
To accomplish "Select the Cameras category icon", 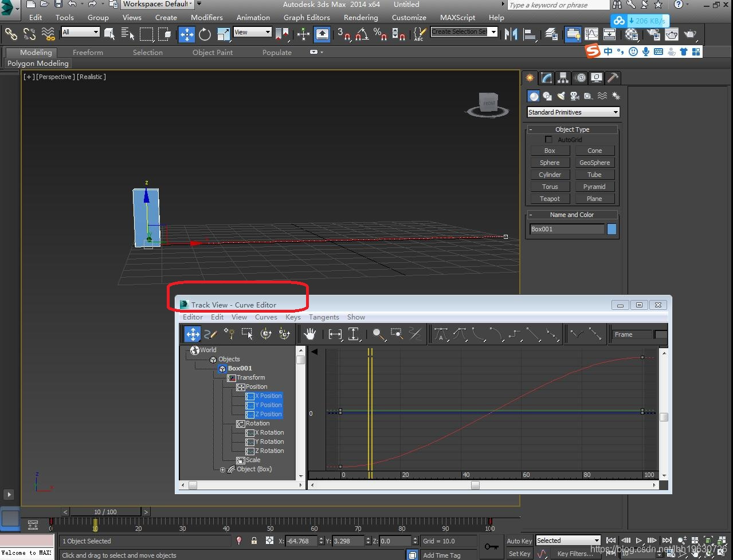I will (x=575, y=96).
